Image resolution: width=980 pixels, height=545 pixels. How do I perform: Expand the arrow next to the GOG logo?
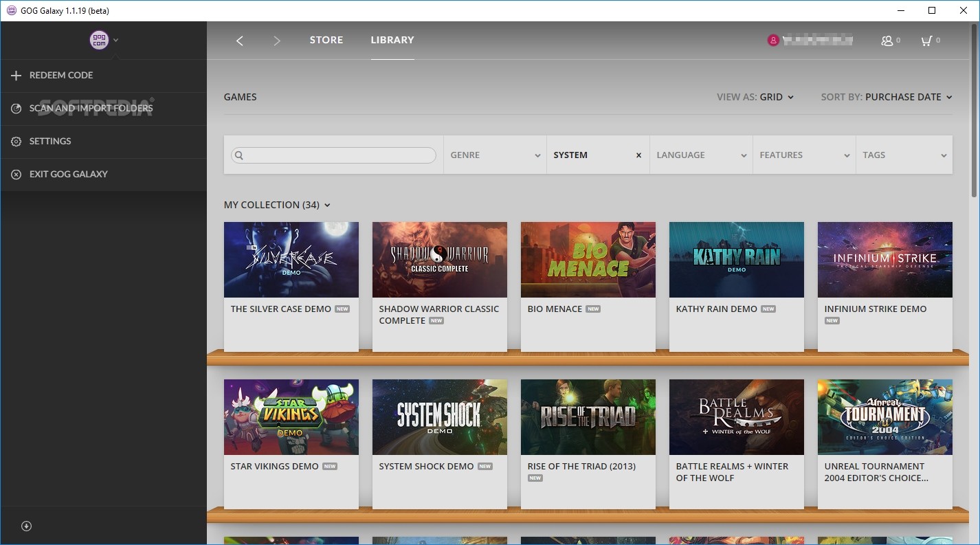pyautogui.click(x=116, y=40)
